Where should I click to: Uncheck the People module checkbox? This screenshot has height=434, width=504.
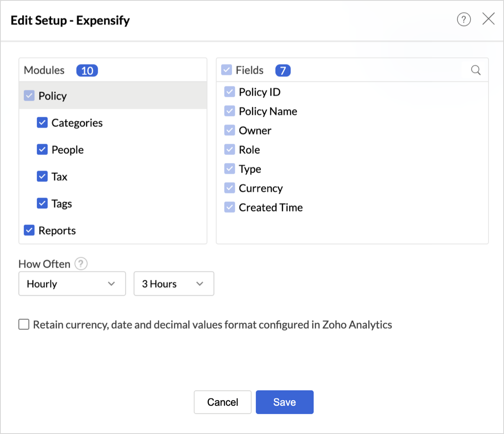click(x=42, y=150)
